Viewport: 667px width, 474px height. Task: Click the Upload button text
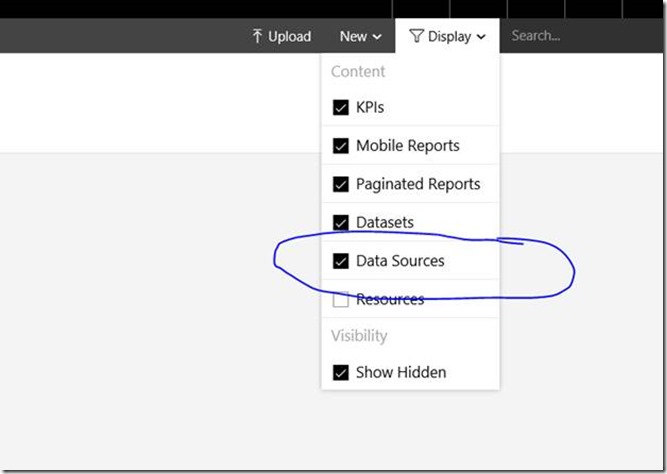(289, 36)
